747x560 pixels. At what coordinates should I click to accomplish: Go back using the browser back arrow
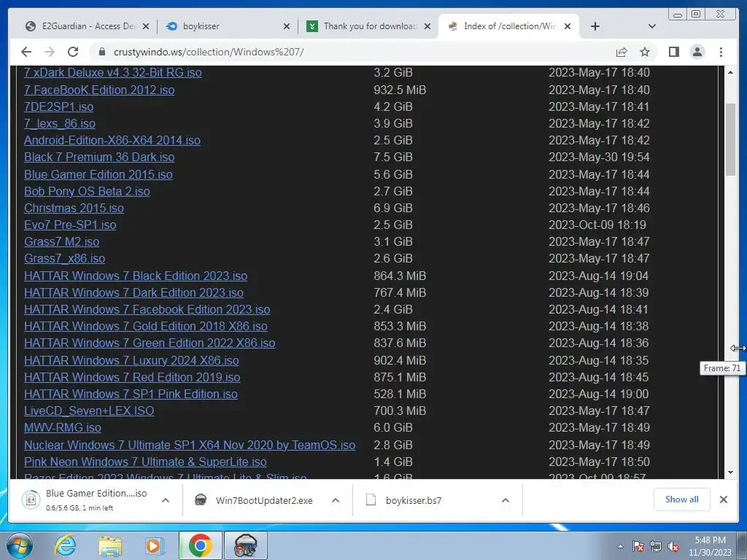click(x=26, y=52)
